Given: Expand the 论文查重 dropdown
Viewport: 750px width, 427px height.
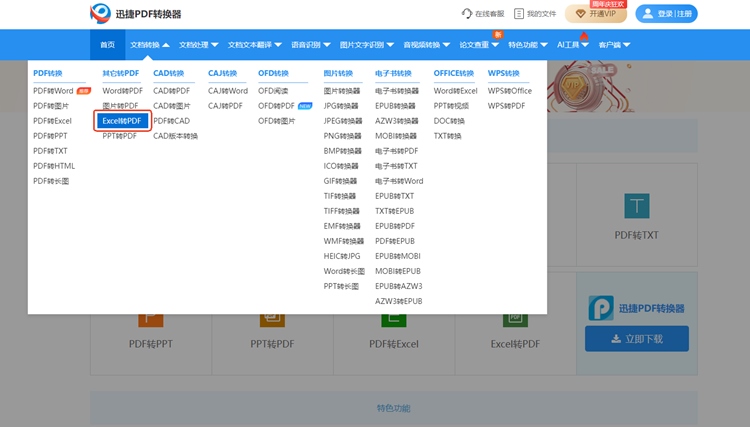Looking at the screenshot, I should click(x=479, y=45).
